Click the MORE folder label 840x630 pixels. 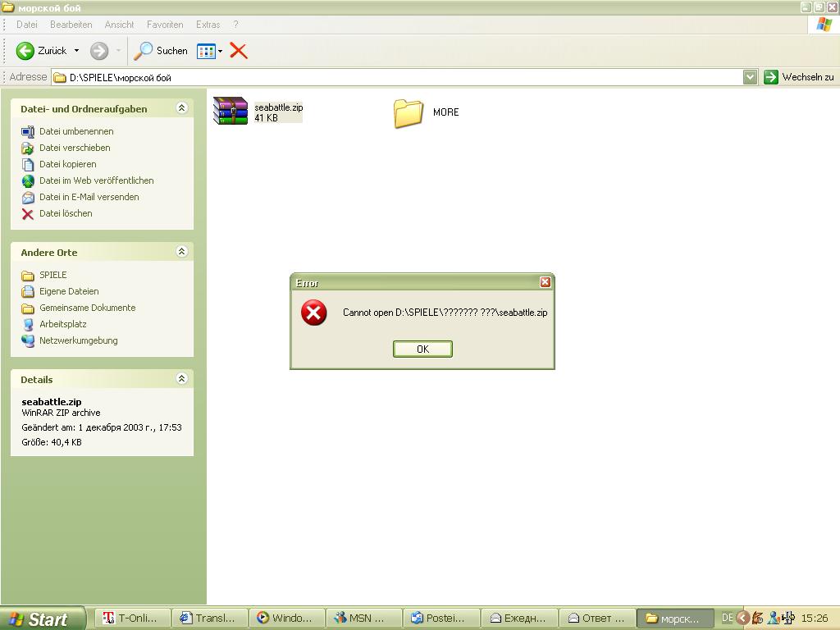[445, 112]
